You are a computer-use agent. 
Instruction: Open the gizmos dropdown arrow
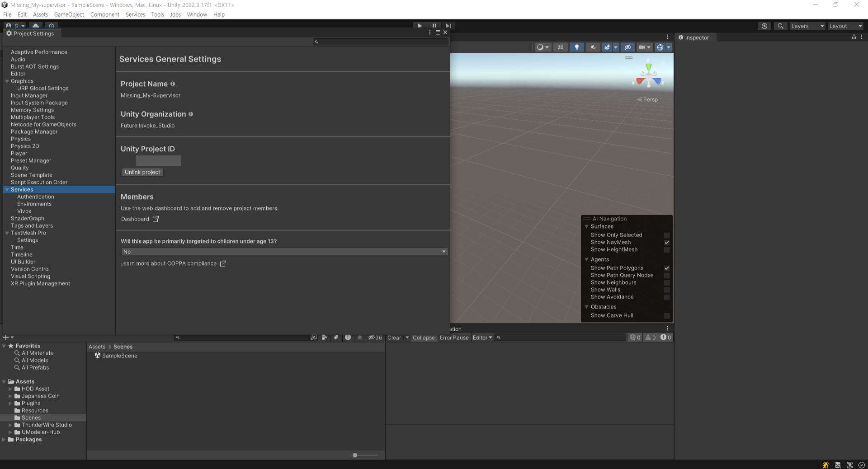669,47
